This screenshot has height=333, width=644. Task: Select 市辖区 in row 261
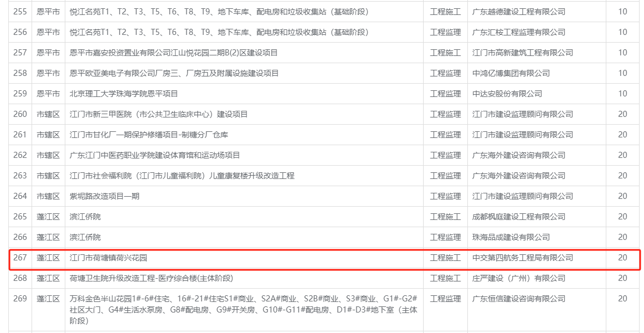(x=48, y=135)
